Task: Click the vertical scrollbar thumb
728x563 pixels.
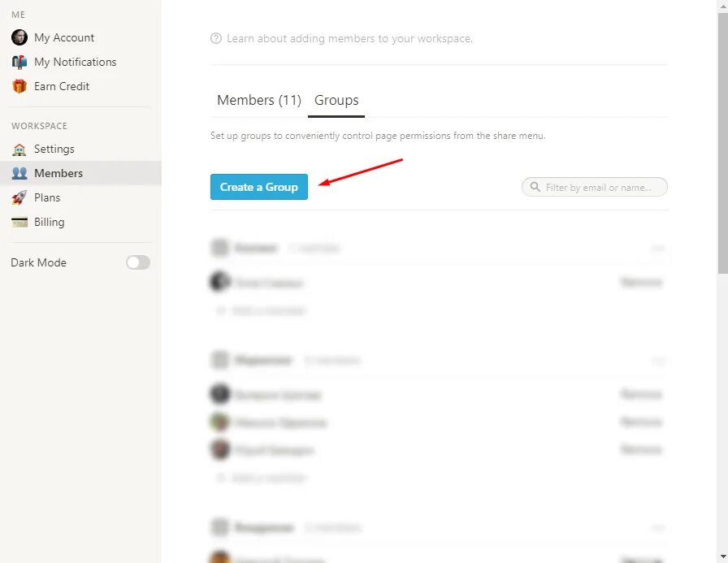Action: click(x=723, y=143)
